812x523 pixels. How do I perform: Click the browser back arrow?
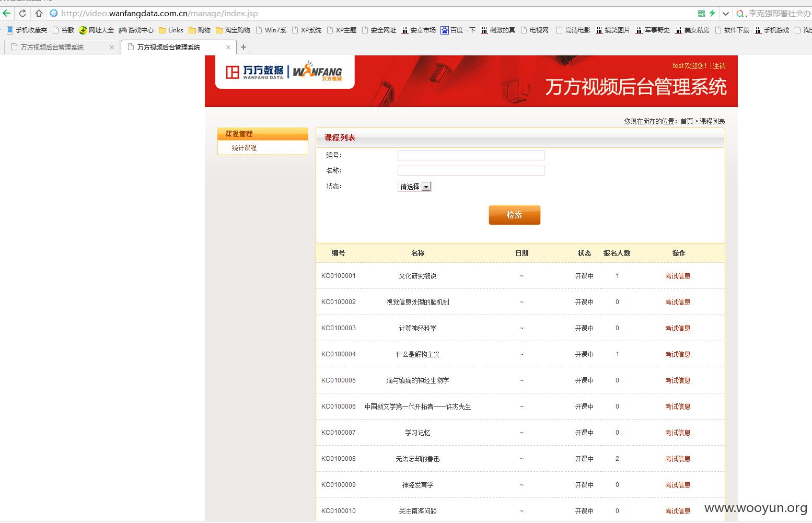coord(6,13)
